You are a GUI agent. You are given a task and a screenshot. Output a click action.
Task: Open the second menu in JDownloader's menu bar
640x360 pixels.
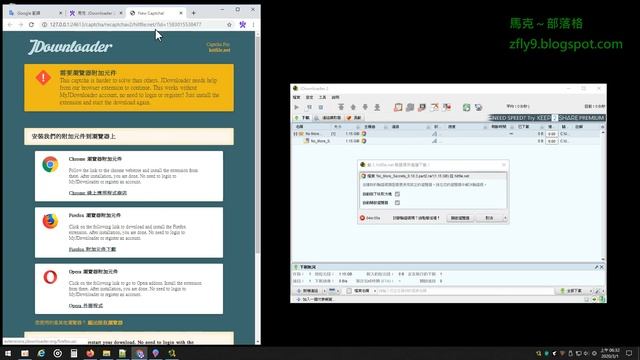(x=310, y=97)
